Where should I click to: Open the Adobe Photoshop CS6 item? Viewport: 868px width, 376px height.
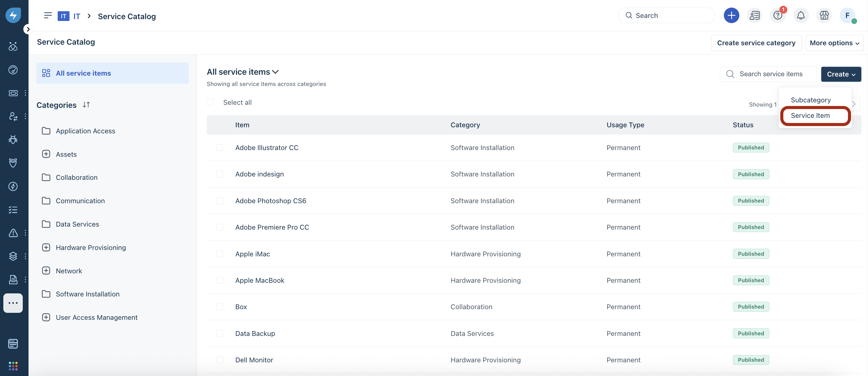pyautogui.click(x=271, y=201)
